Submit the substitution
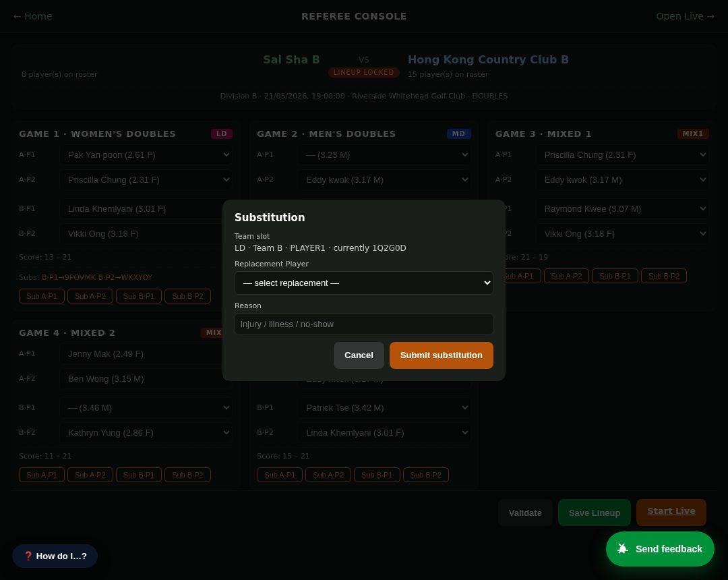728x580 pixels. 441,355
